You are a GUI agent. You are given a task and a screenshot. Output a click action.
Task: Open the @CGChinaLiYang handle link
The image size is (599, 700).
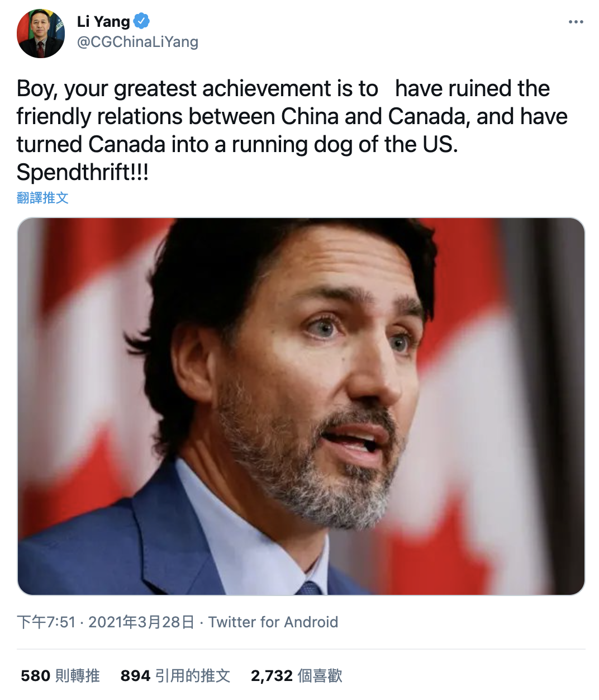tap(137, 42)
